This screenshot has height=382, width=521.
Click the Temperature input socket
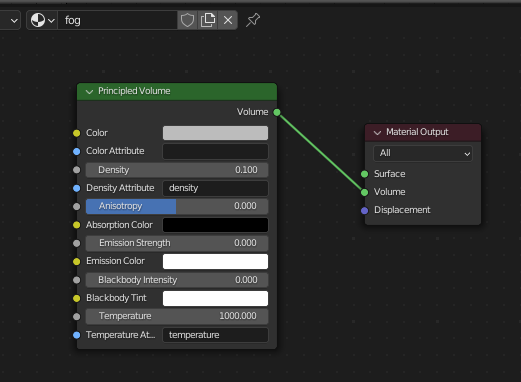click(x=77, y=317)
